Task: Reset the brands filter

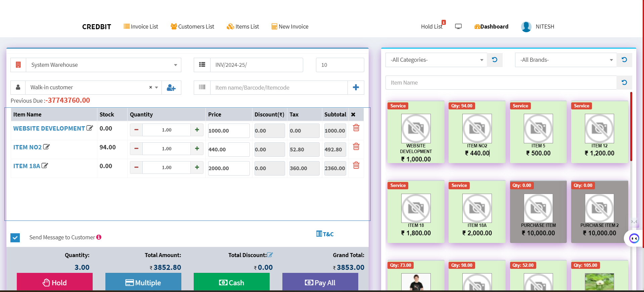Action: [x=624, y=60]
